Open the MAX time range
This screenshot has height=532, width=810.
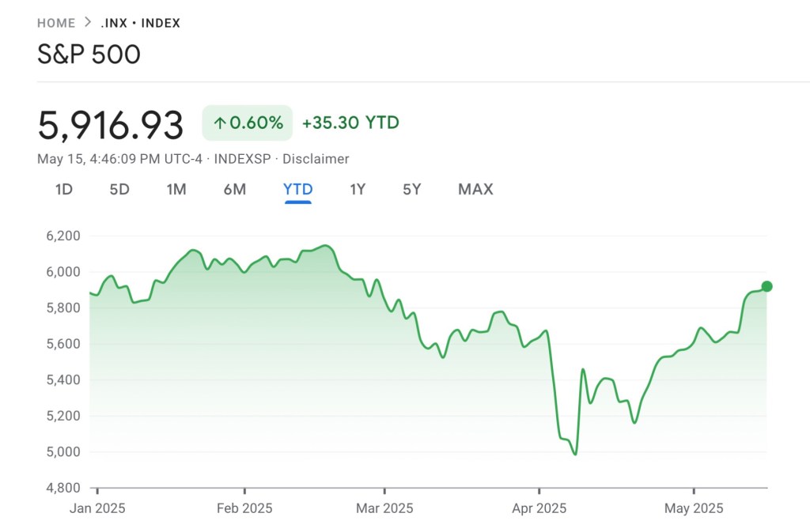475,189
